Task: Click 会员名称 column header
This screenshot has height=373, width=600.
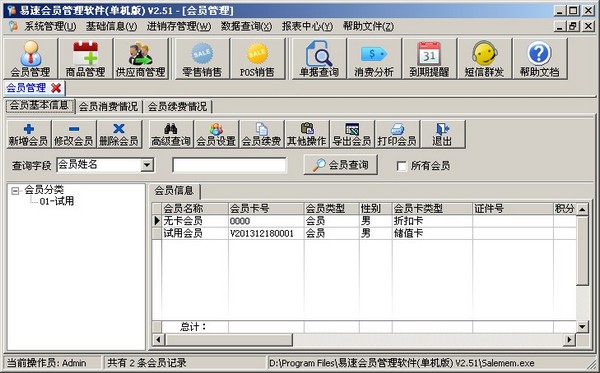Action: click(x=195, y=209)
